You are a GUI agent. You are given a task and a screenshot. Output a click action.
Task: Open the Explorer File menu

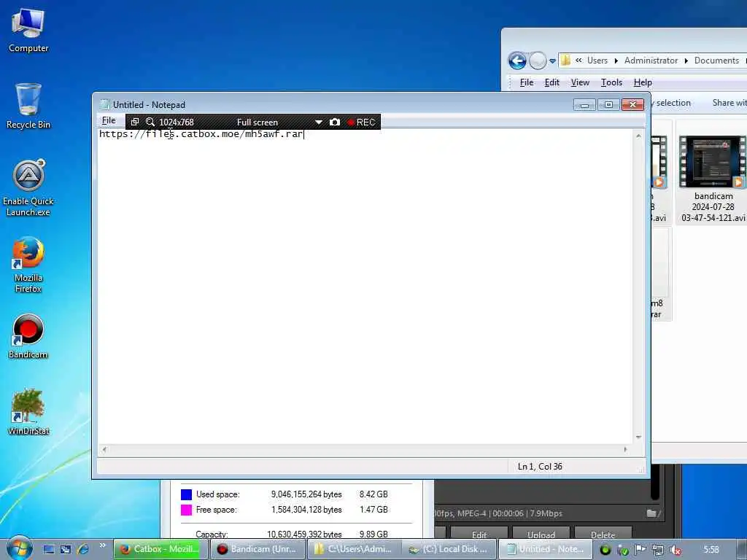(527, 82)
